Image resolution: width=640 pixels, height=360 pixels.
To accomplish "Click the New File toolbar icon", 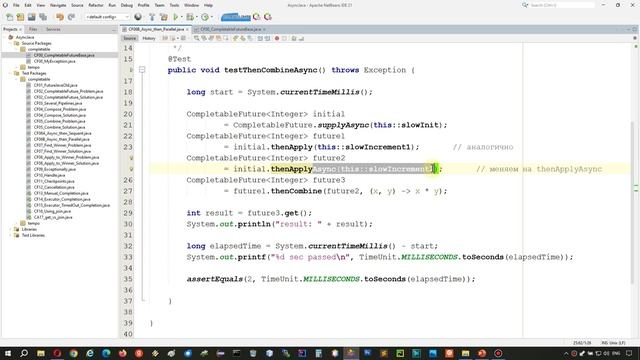I will point(9,17).
